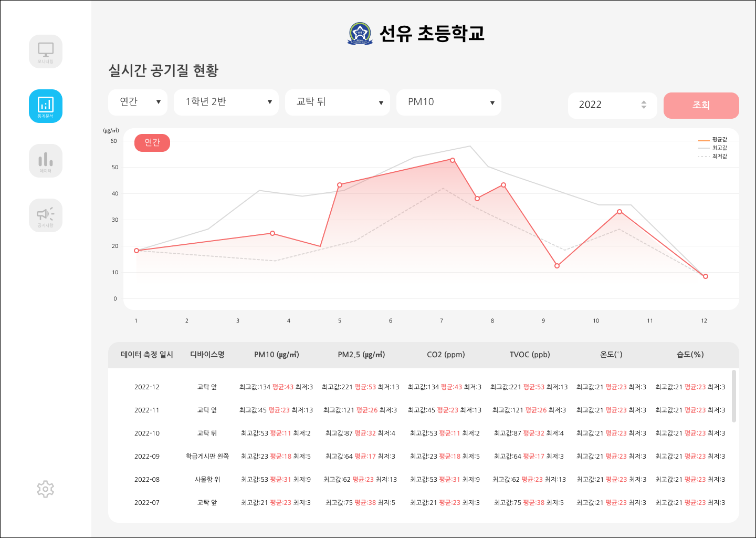The width and height of the screenshot is (756, 538).
Task: Click the 최저값 legend entry
Action: (x=713, y=157)
